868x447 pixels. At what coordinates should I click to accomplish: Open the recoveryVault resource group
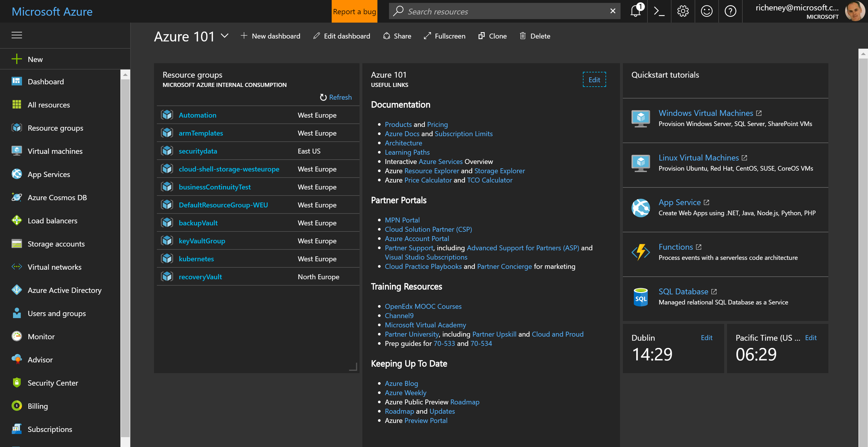[200, 277]
